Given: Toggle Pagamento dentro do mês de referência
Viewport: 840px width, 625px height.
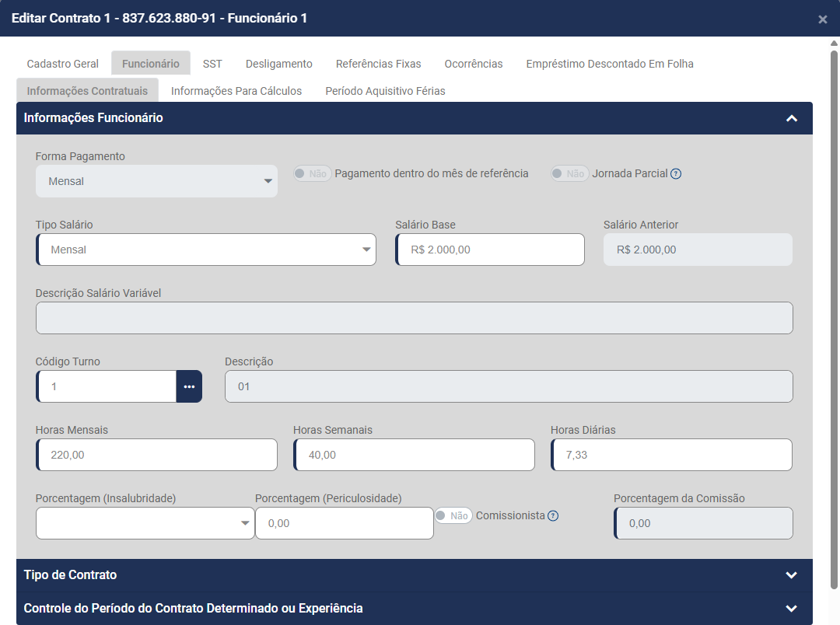Looking at the screenshot, I should point(312,174).
